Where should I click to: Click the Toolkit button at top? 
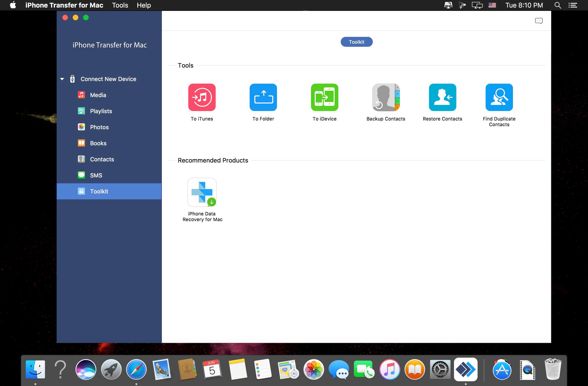pyautogui.click(x=357, y=42)
